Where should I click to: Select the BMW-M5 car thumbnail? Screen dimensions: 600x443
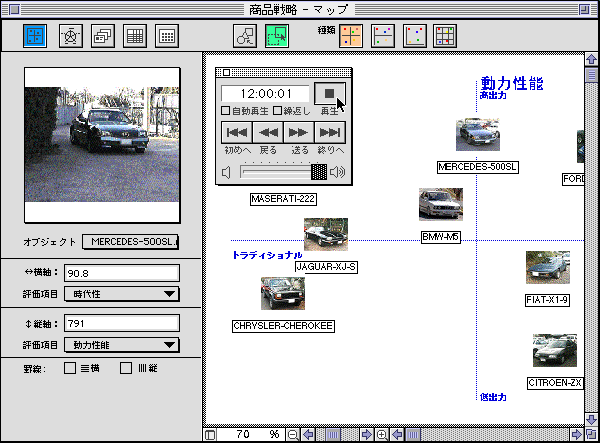point(441,204)
